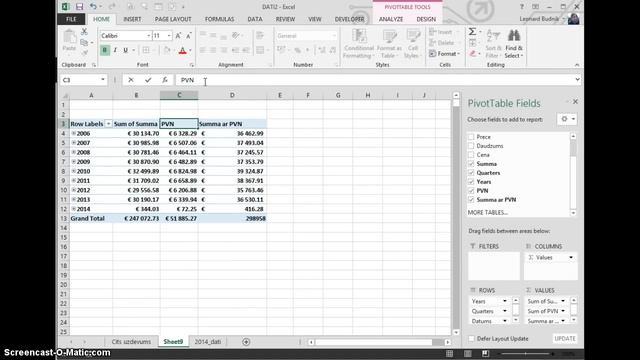Open the FILE tab
Viewport: 640px width, 360px height.
71,19
